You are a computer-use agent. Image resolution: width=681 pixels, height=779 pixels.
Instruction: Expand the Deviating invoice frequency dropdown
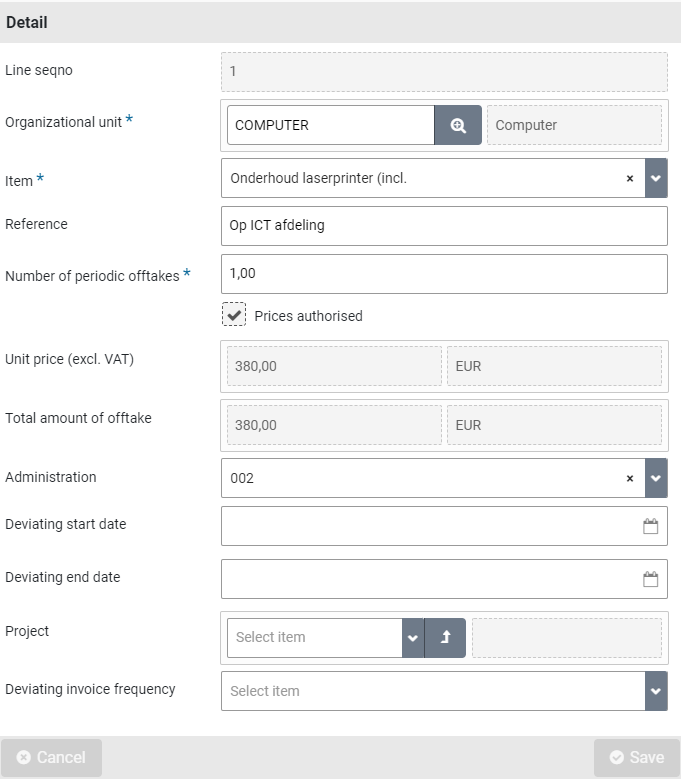(x=656, y=691)
